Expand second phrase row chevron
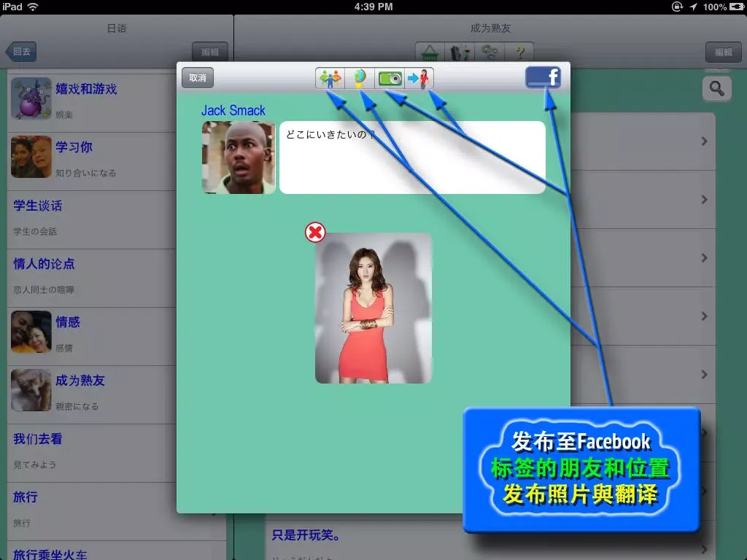This screenshot has height=560, width=747. coord(704,200)
